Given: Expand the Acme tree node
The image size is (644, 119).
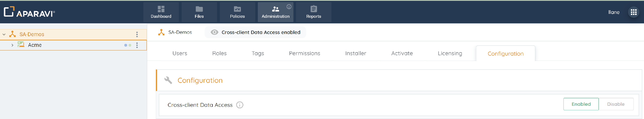Looking at the screenshot, I should (12, 45).
